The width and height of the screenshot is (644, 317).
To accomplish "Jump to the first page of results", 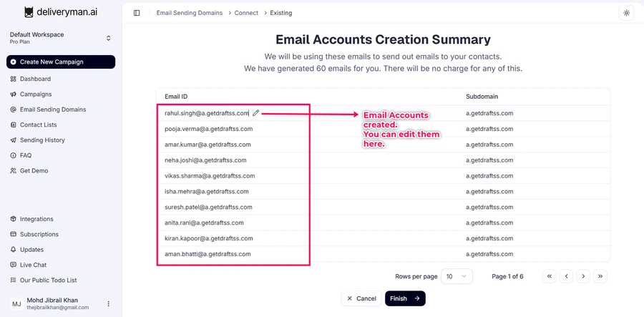I will coord(550,276).
